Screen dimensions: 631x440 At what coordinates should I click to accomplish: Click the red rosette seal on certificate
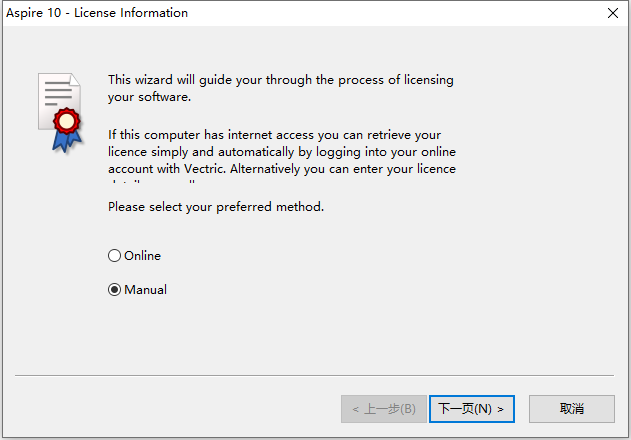point(66,121)
